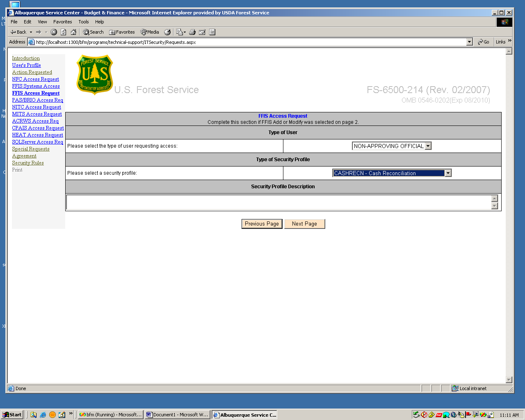Open the Forward button history dropdown arrow

tap(46, 32)
